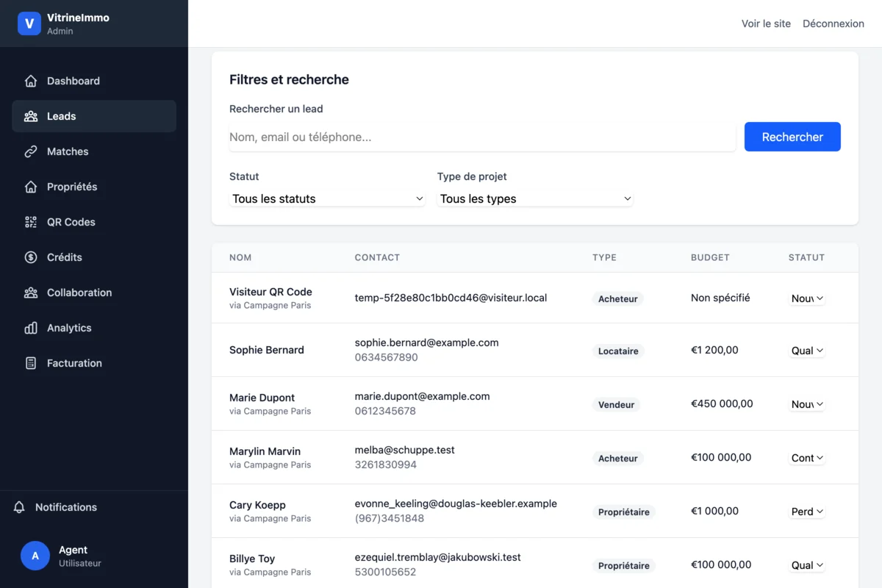Open the Leads section in sidebar
Image resolution: width=882 pixels, height=588 pixels.
click(61, 116)
